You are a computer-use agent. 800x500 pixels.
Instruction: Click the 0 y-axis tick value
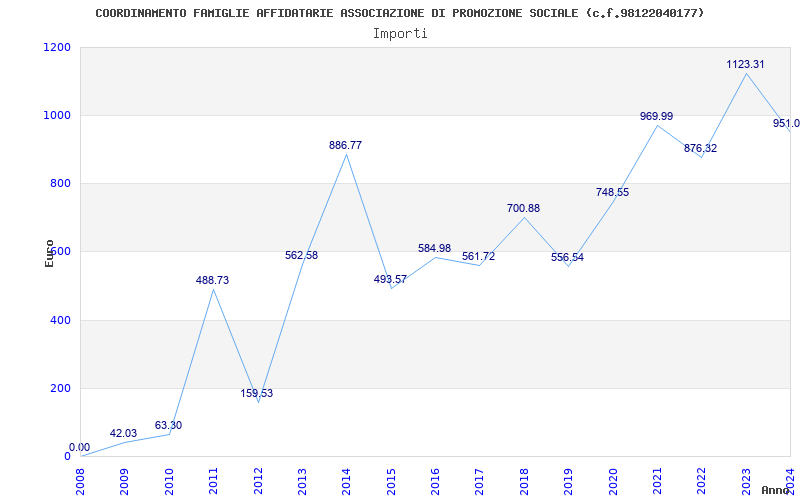pyautogui.click(x=67, y=456)
